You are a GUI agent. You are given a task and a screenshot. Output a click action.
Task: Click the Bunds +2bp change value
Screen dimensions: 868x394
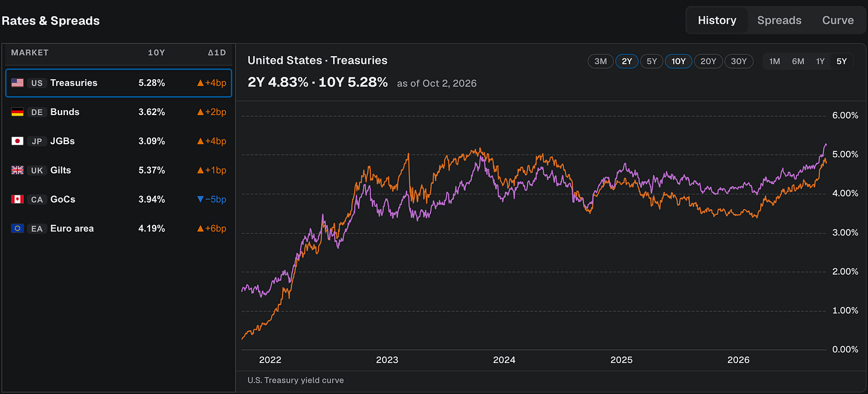pyautogui.click(x=212, y=112)
